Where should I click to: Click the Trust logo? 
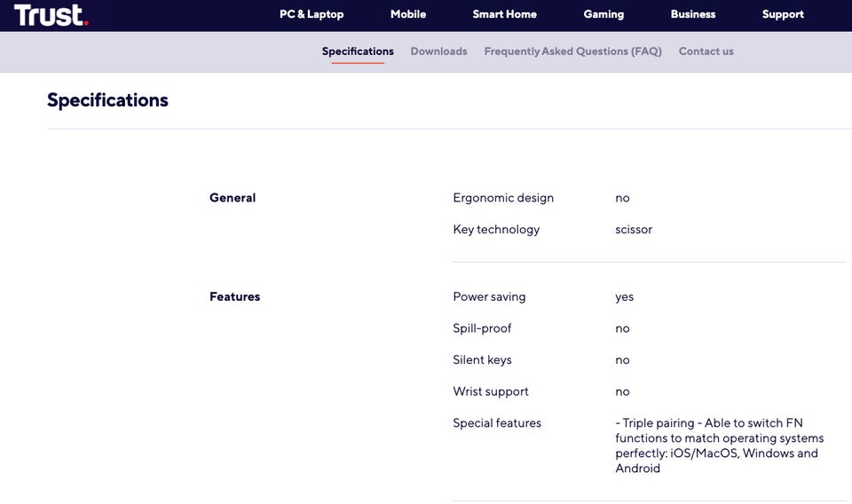point(51,15)
